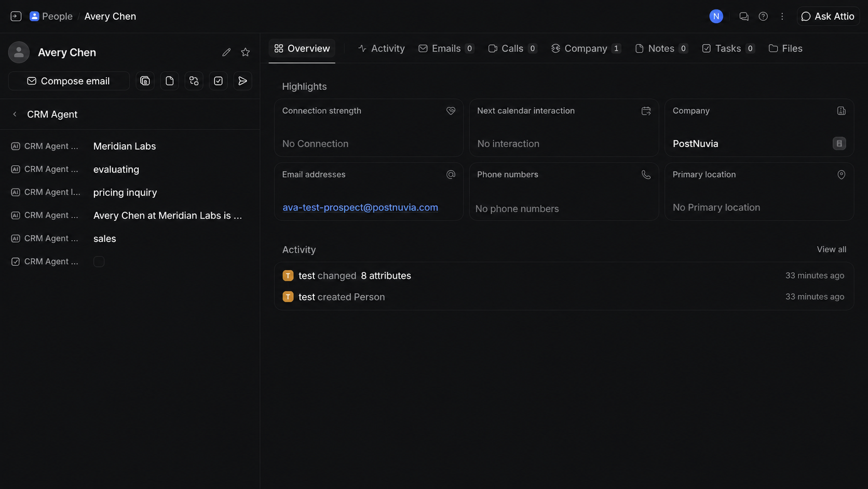
Task: Click the Phone numbers phone icon
Action: pyautogui.click(x=646, y=175)
